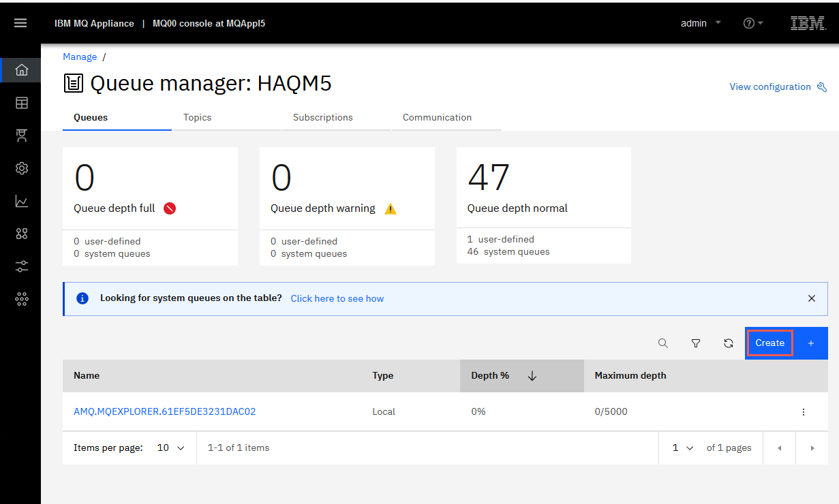
Task: Click the info icon in the banner
Action: (x=82, y=298)
